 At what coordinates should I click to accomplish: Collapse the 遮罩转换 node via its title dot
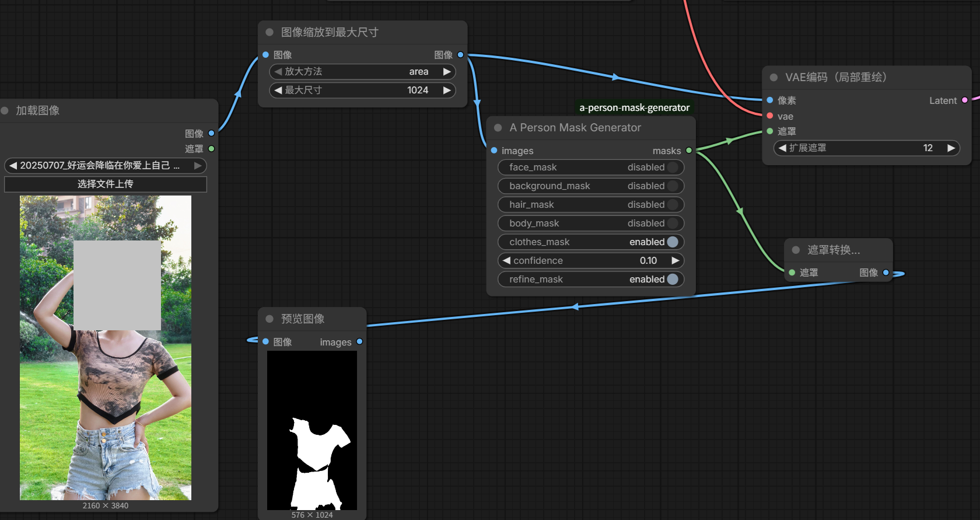pos(796,250)
